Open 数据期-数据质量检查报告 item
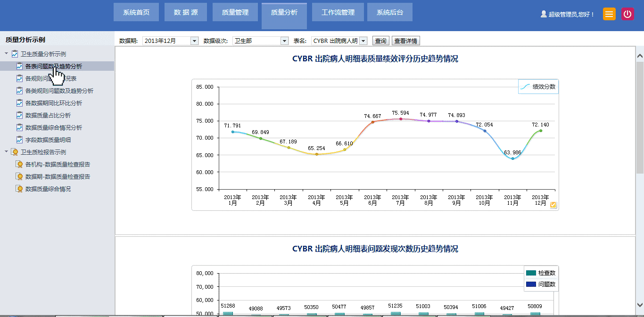This screenshot has height=317, width=644. coord(58,176)
